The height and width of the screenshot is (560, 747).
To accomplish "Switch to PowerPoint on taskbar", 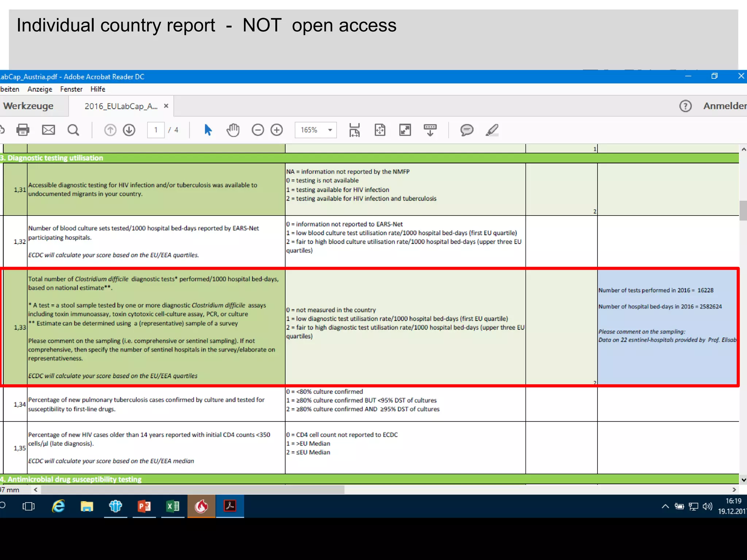I will point(144,506).
